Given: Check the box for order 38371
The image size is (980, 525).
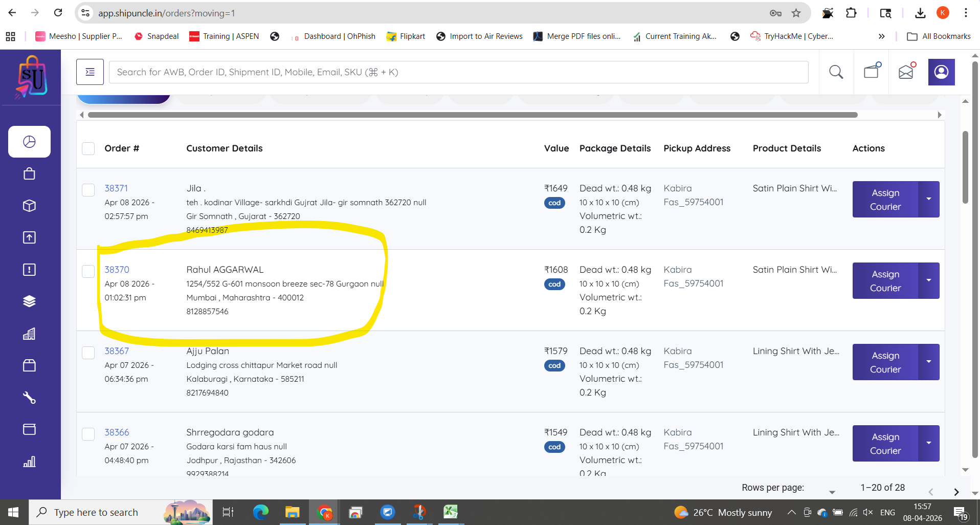Looking at the screenshot, I should coord(88,190).
